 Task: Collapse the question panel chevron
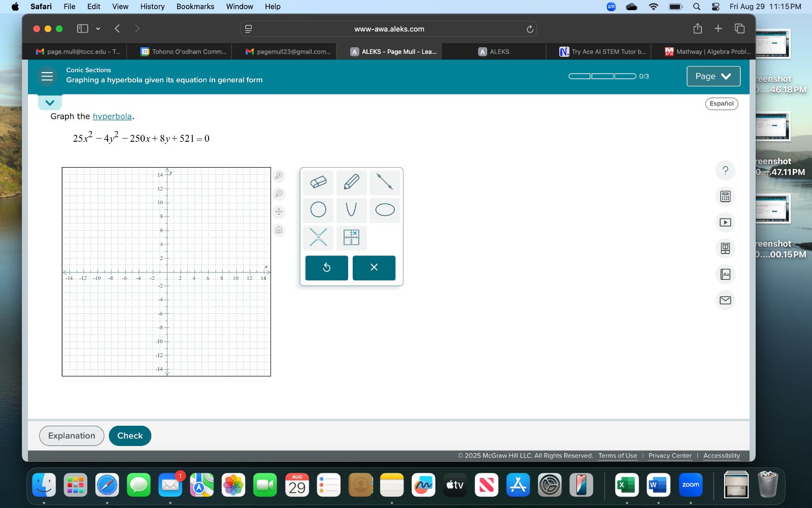pyautogui.click(x=50, y=103)
